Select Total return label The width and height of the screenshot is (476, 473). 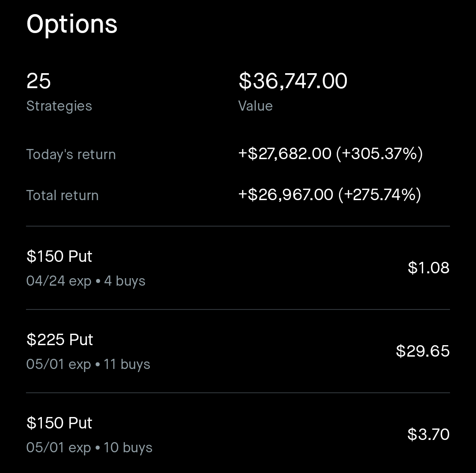tap(62, 195)
